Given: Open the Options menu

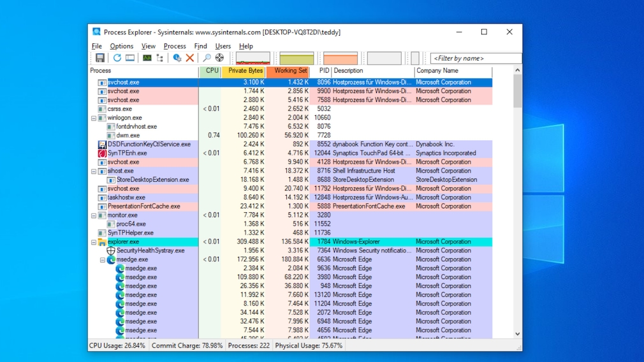Looking at the screenshot, I should coord(122,46).
